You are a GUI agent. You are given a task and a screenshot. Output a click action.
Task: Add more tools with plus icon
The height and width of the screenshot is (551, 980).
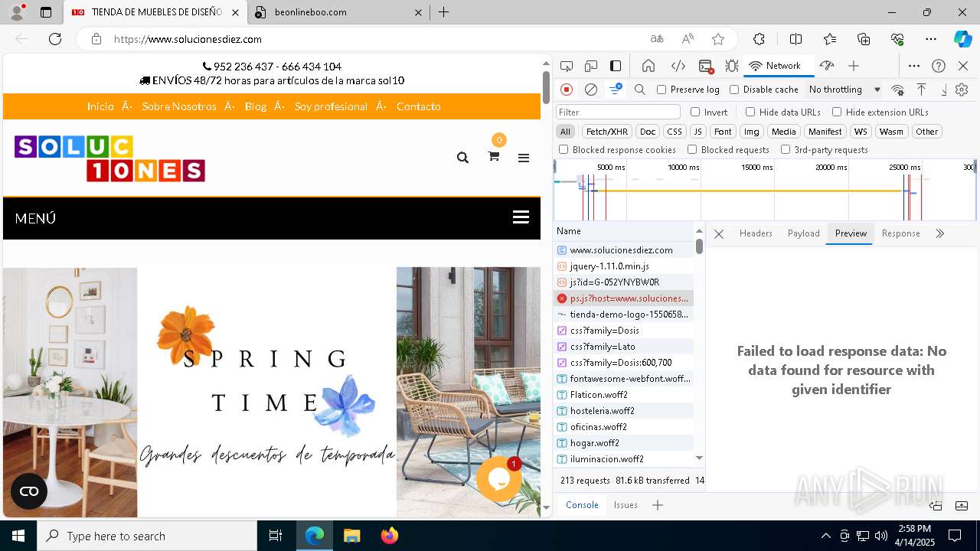[x=854, y=66]
